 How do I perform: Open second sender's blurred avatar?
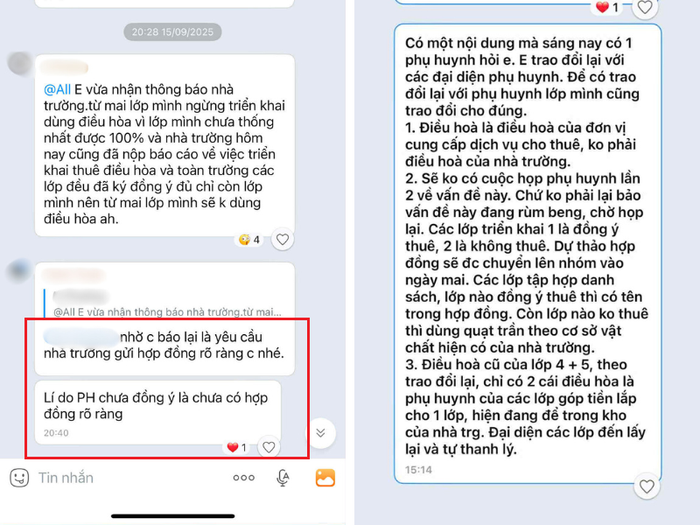(x=19, y=271)
